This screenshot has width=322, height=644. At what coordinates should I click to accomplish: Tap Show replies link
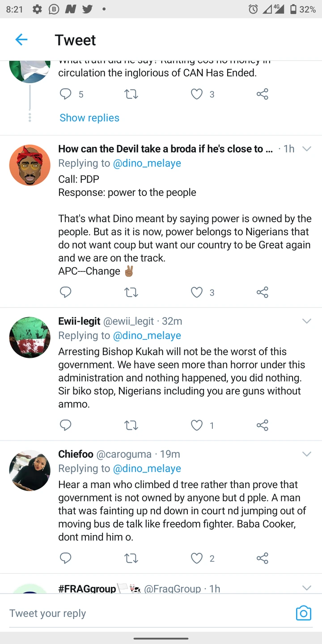tap(89, 118)
